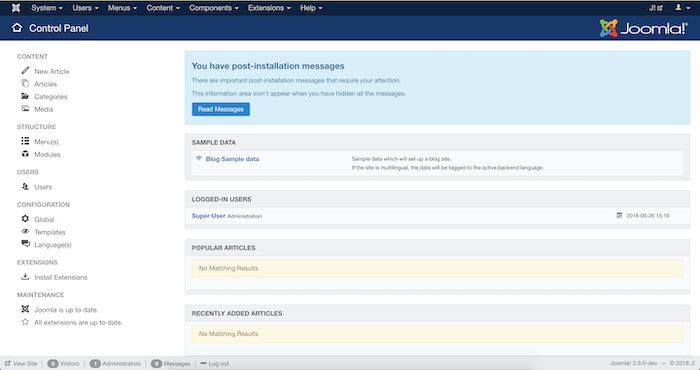Open 'All extensions are up to date.' link
Screen dimensions: 700x370
pyautogui.click(x=78, y=322)
